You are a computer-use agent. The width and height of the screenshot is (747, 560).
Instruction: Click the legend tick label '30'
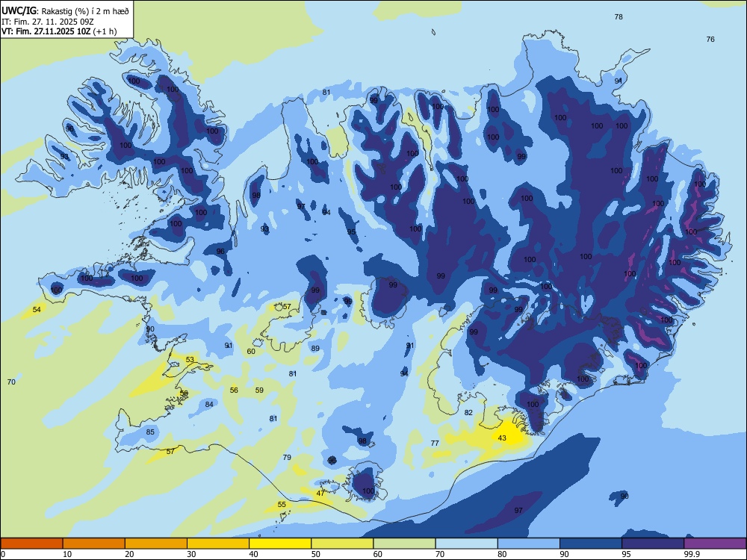(x=191, y=554)
